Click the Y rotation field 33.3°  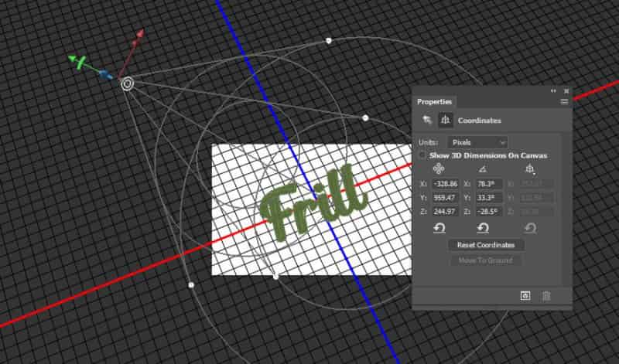[489, 198]
